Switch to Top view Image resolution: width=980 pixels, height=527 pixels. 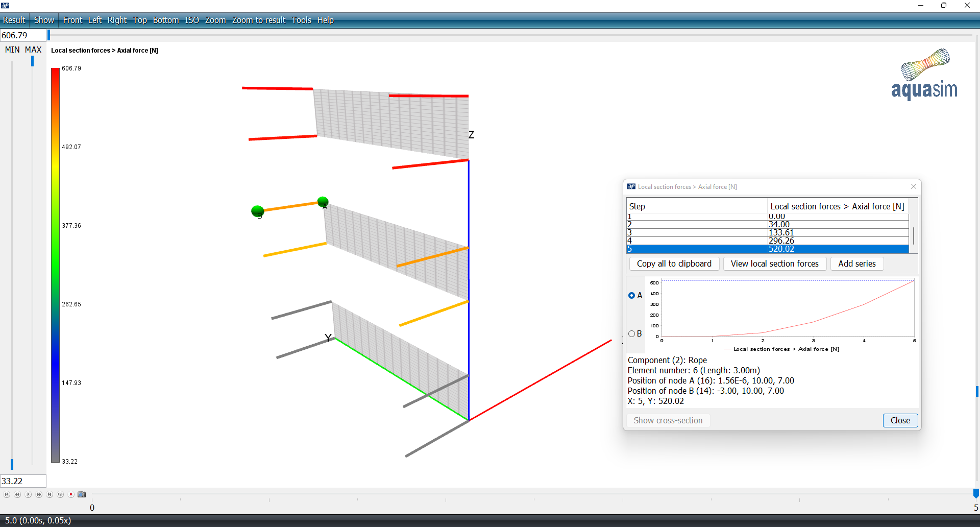click(x=140, y=20)
